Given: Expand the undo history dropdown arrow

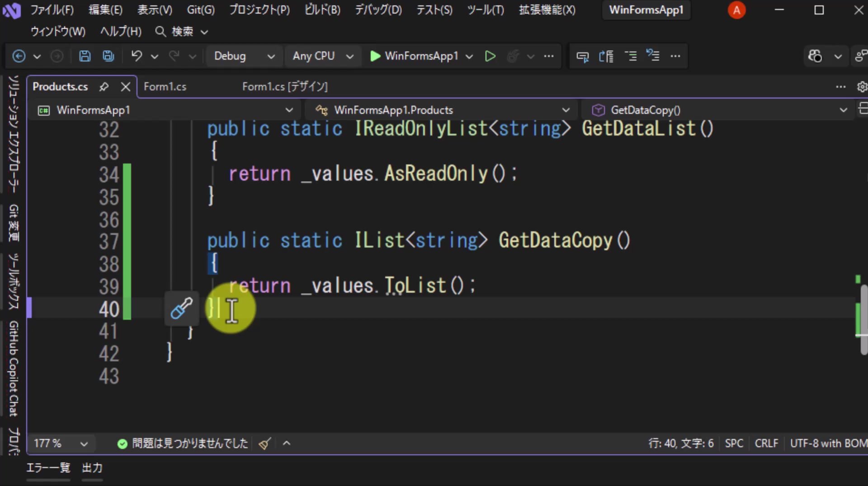Looking at the screenshot, I should [155, 56].
